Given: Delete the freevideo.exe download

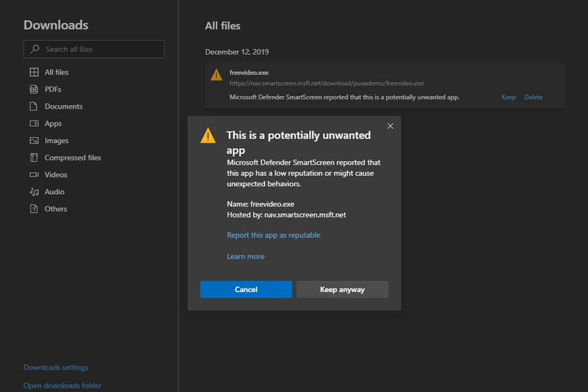Looking at the screenshot, I should pyautogui.click(x=533, y=97).
